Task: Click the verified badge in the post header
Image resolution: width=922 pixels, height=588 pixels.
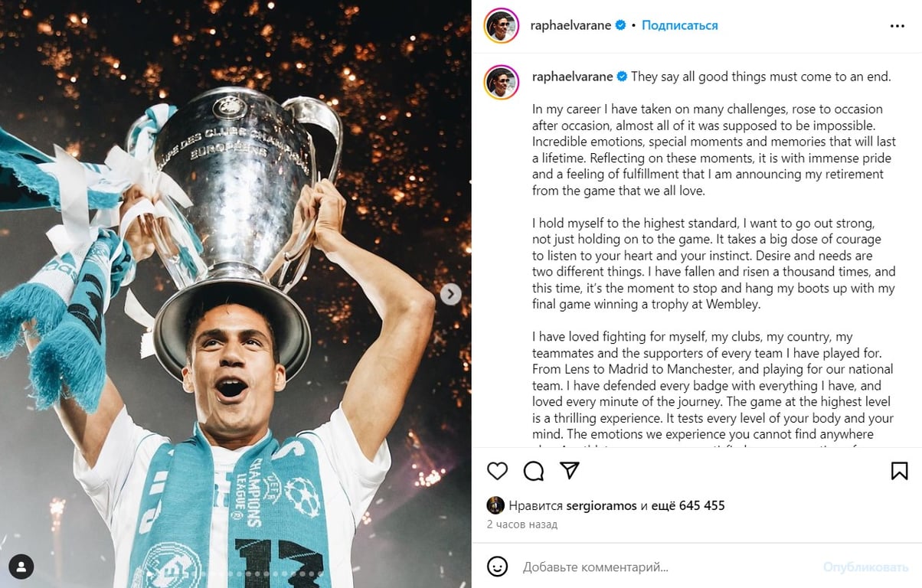Action: click(622, 25)
